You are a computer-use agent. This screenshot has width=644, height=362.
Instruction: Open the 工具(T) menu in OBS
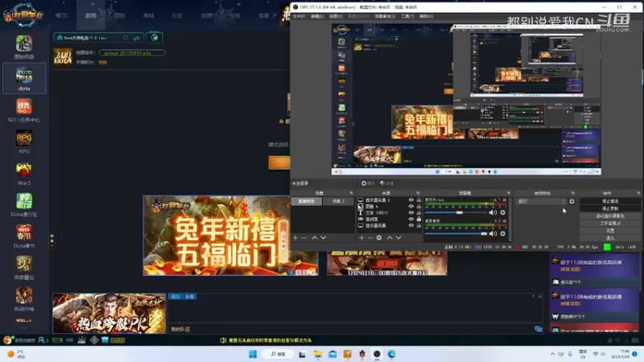407,16
